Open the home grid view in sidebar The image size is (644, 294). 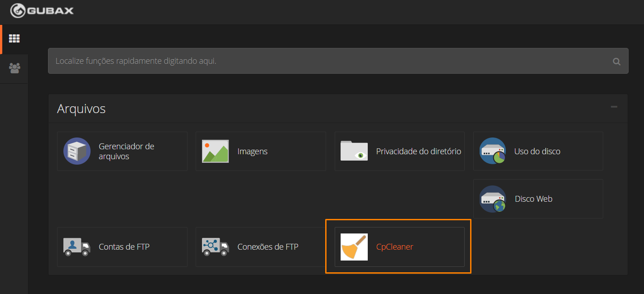click(x=14, y=39)
